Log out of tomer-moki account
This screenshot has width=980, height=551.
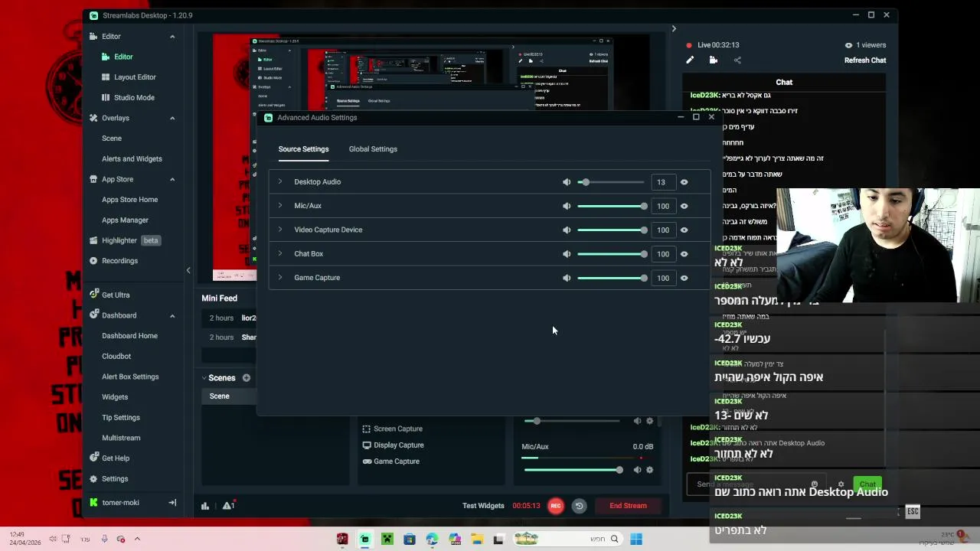[172, 503]
